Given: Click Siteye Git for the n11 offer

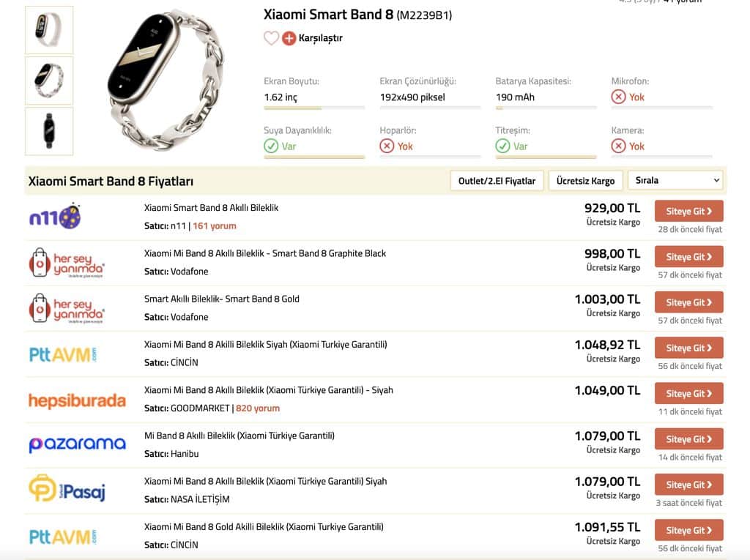Looking at the screenshot, I should point(688,211).
